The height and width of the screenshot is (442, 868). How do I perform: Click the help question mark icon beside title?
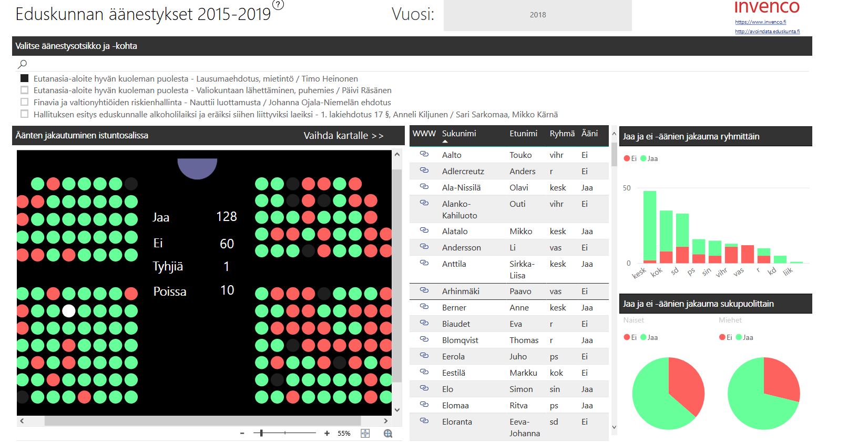click(x=279, y=5)
